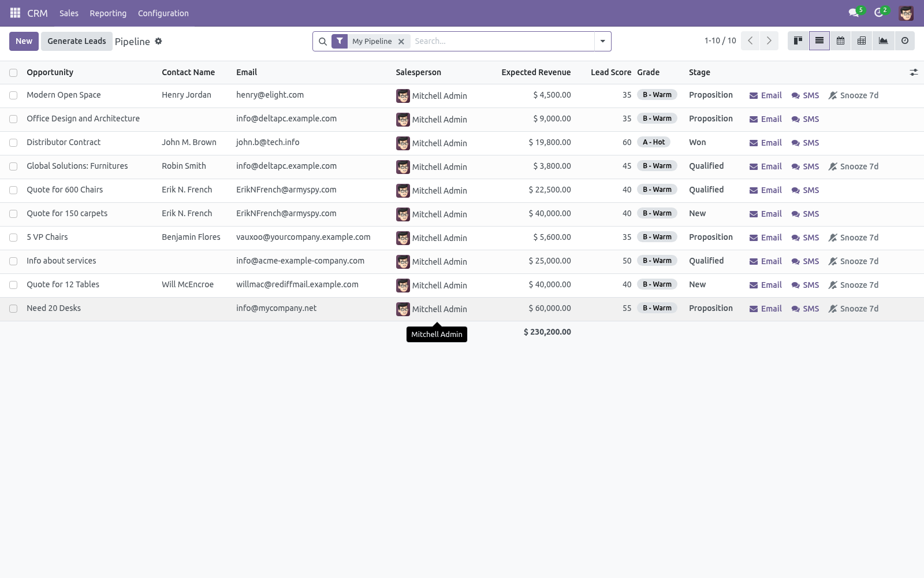Switch to Graph view
The width and height of the screenshot is (924, 578).
883,40
